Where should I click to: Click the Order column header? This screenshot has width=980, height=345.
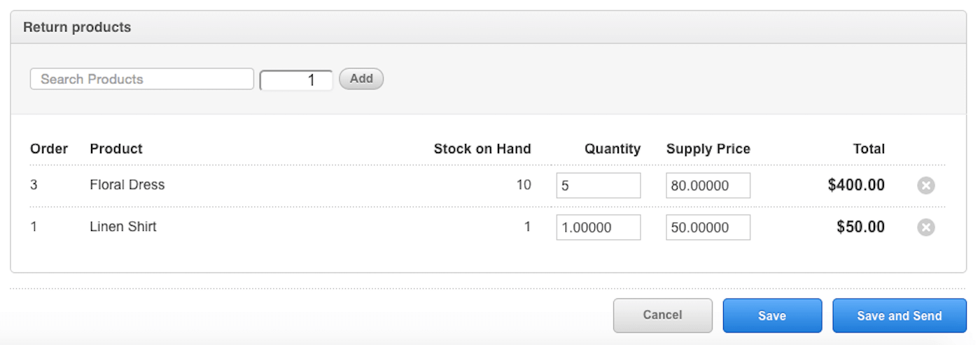coord(49,148)
